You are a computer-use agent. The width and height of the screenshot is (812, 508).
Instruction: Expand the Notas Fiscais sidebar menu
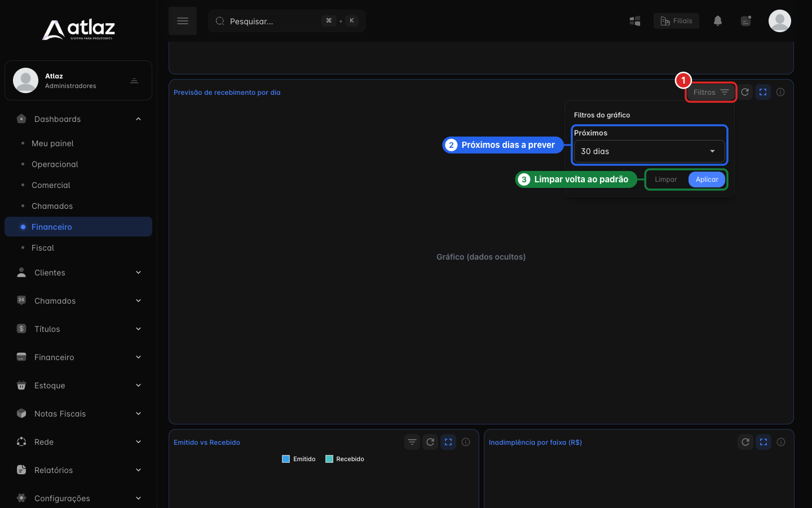point(78,414)
